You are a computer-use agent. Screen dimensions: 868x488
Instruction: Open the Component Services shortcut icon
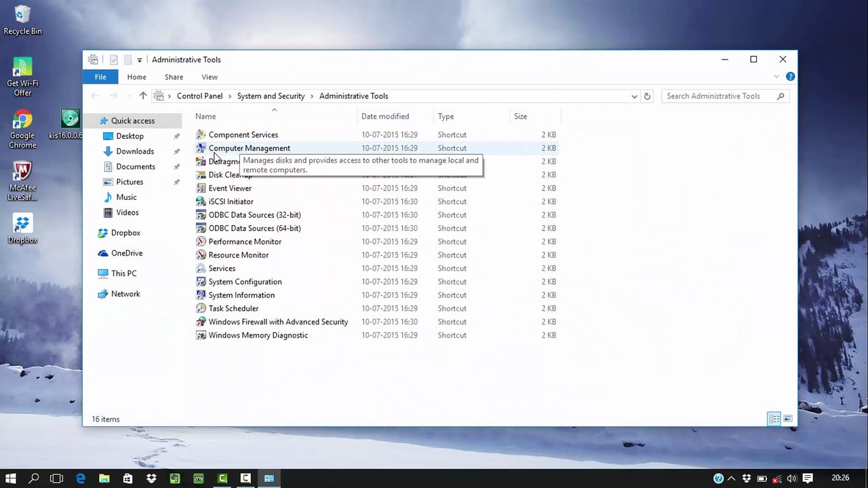click(x=201, y=135)
